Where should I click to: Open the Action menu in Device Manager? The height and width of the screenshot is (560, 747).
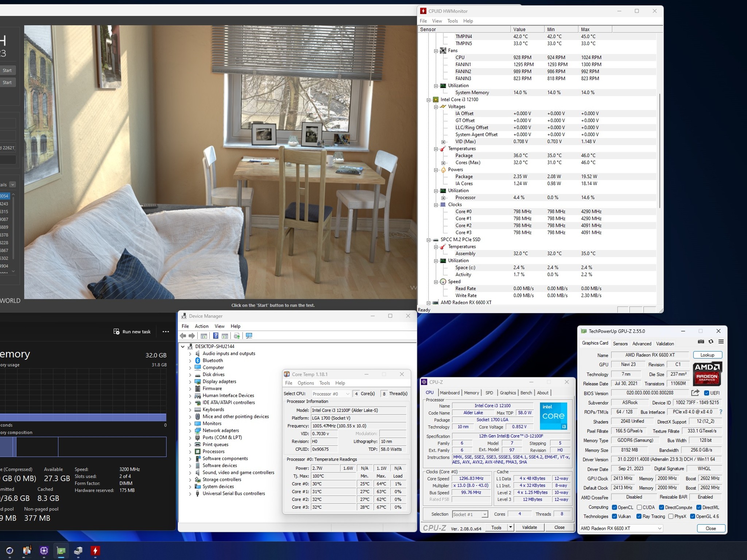point(201,326)
